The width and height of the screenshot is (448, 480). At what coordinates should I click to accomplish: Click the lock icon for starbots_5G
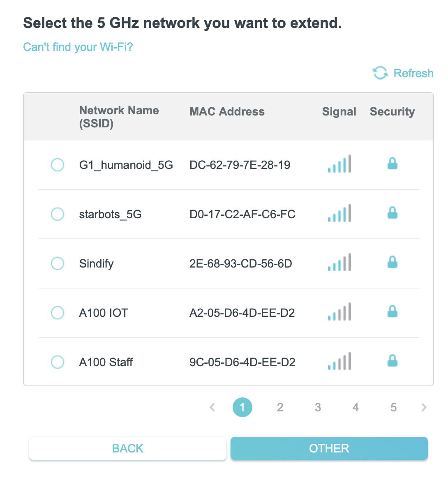pyautogui.click(x=393, y=213)
